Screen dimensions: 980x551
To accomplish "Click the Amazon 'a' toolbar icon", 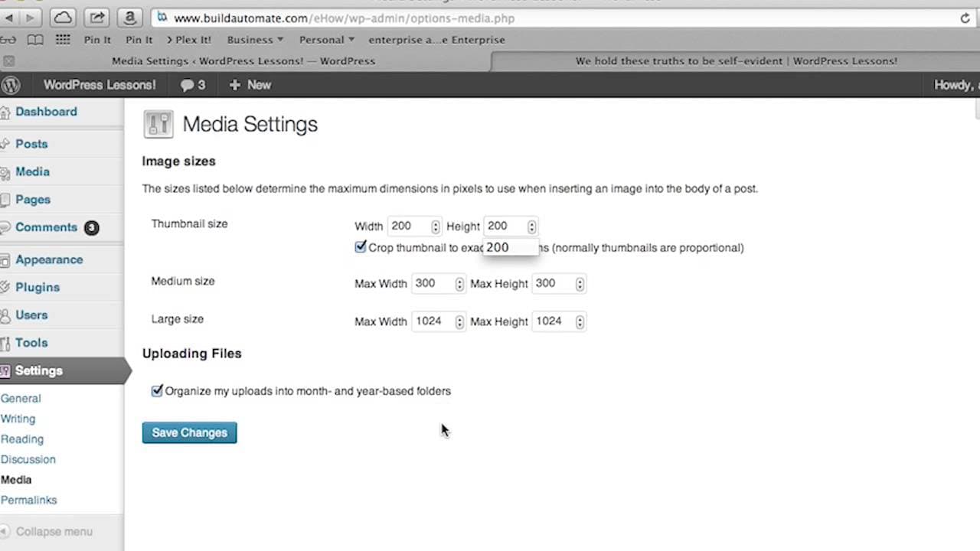I will click(x=130, y=18).
